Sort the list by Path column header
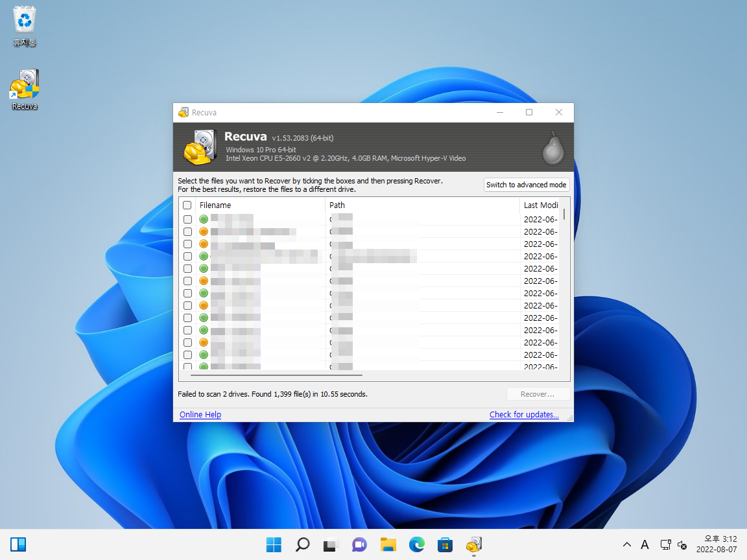The height and width of the screenshot is (560, 747). (422, 205)
